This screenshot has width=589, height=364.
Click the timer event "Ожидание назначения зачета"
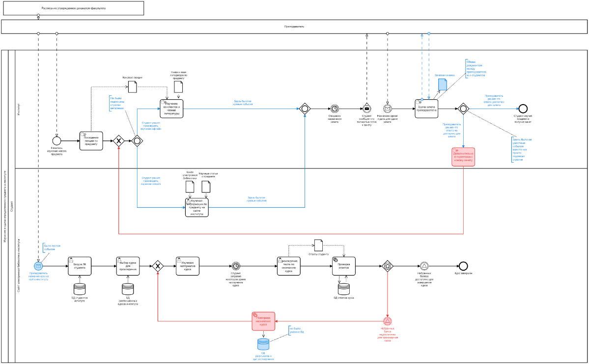coord(335,109)
